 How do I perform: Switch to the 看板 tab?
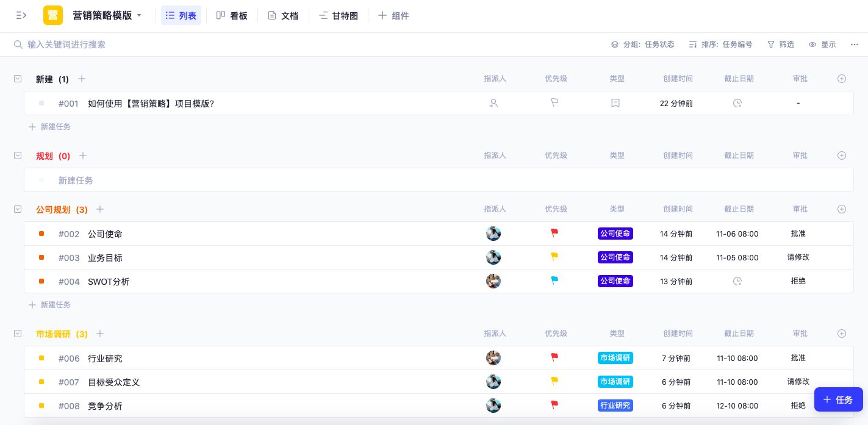click(232, 15)
